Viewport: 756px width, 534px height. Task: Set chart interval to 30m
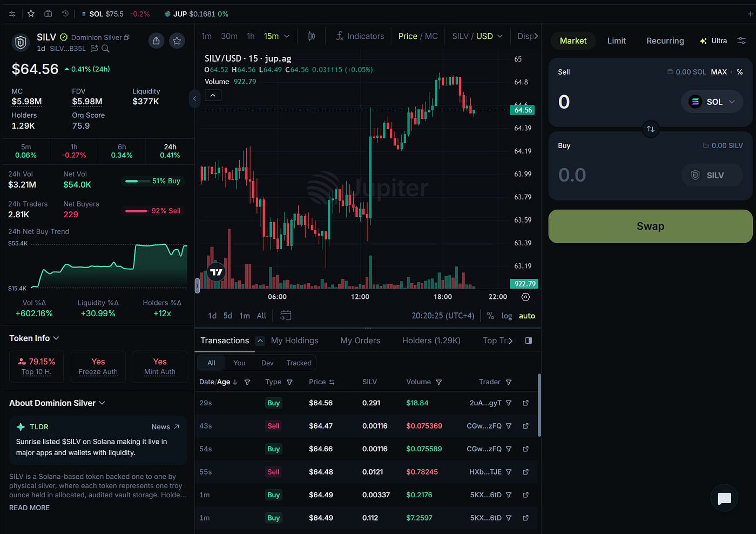coord(229,36)
